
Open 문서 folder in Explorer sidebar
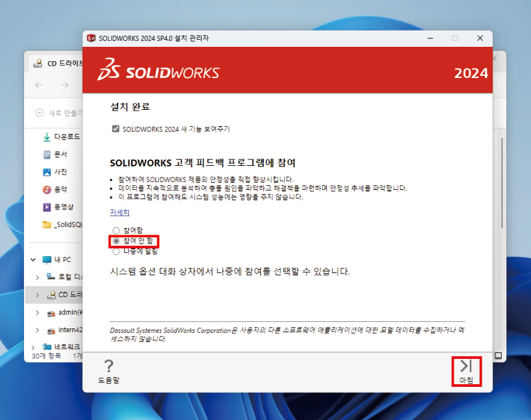point(55,155)
